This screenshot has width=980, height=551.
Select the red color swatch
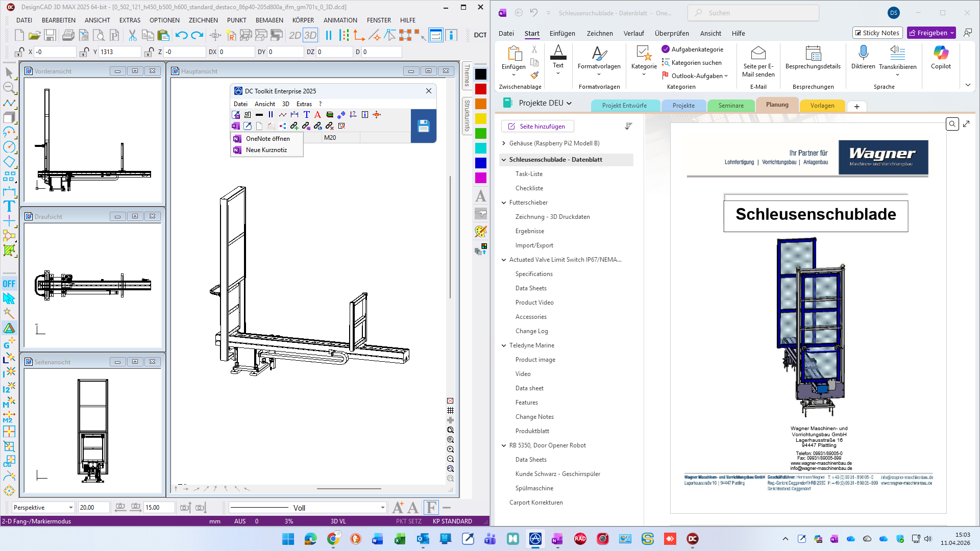(x=480, y=89)
